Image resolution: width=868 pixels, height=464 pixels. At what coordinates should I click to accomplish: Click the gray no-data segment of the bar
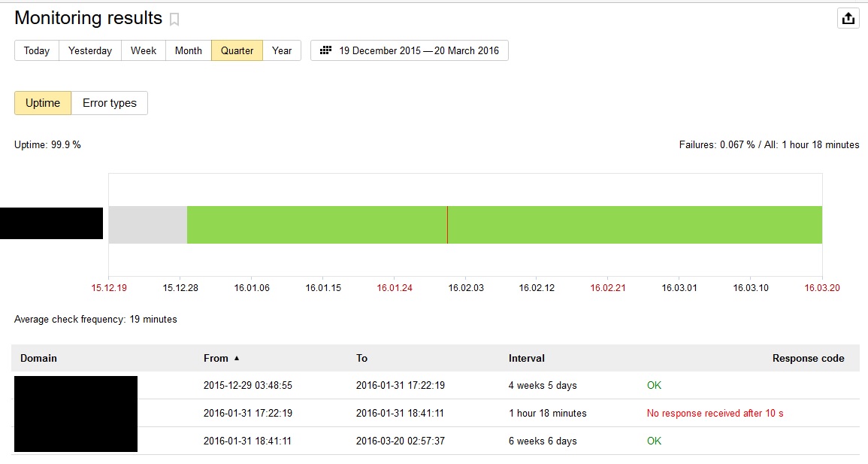point(148,225)
